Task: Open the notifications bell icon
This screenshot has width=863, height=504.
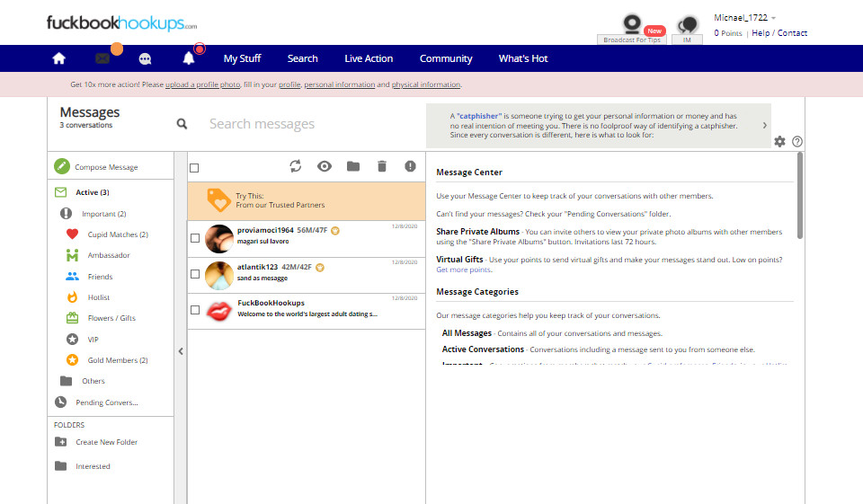Action: pyautogui.click(x=189, y=58)
